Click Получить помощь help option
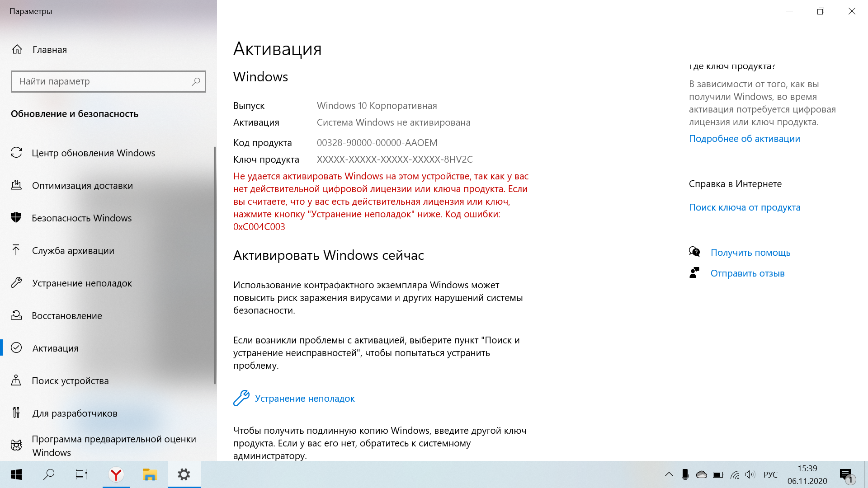This screenshot has height=488, width=868. [750, 252]
